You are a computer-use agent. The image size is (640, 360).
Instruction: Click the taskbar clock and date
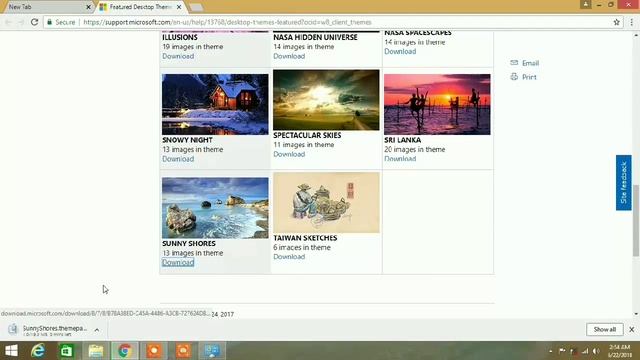pos(620,351)
